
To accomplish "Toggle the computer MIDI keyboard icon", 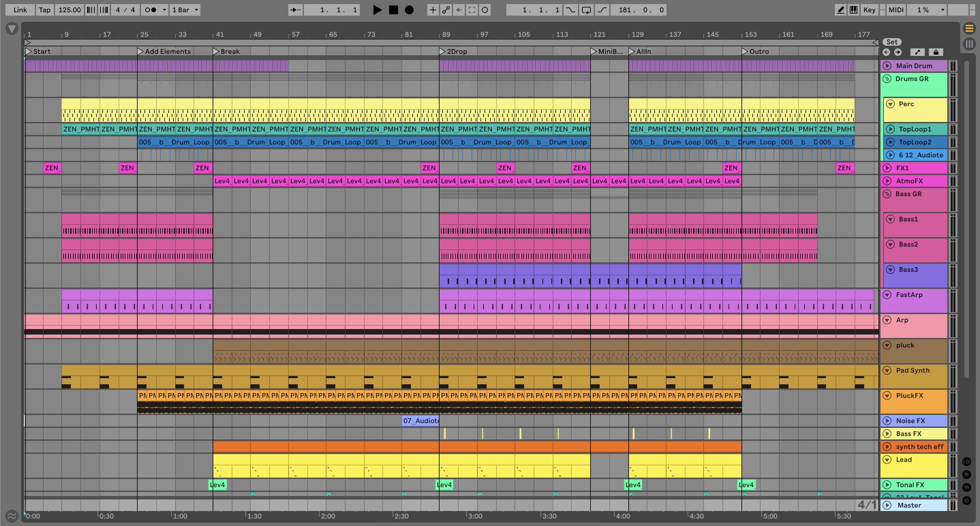I will tap(853, 10).
